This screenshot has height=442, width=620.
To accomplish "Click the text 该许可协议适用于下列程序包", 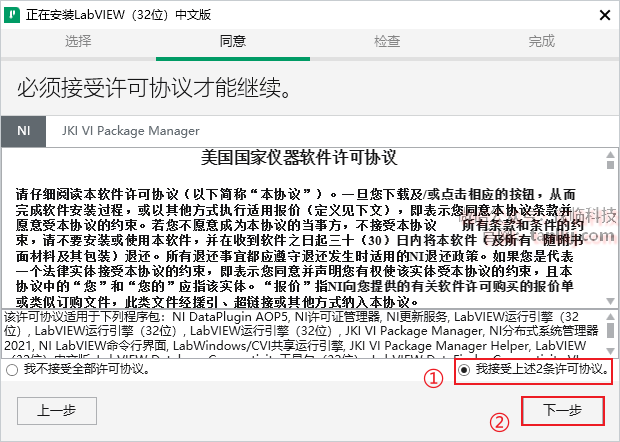I will point(82,317).
